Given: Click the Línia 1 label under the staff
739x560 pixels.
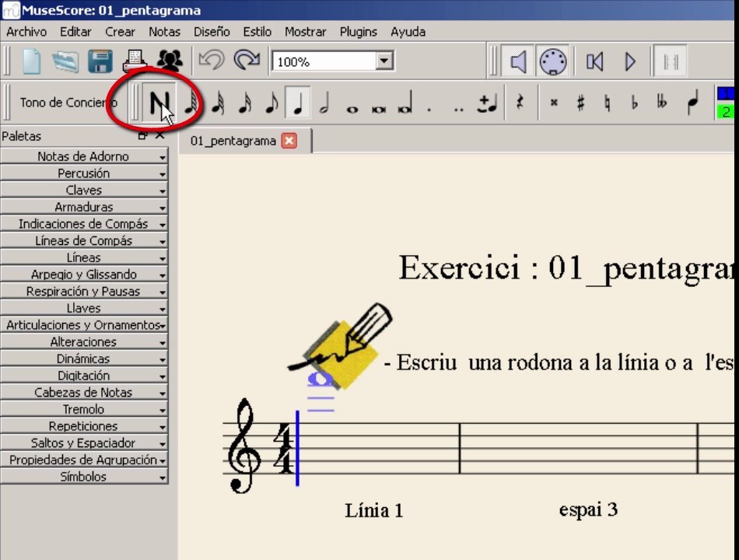Looking at the screenshot, I should pyautogui.click(x=373, y=510).
